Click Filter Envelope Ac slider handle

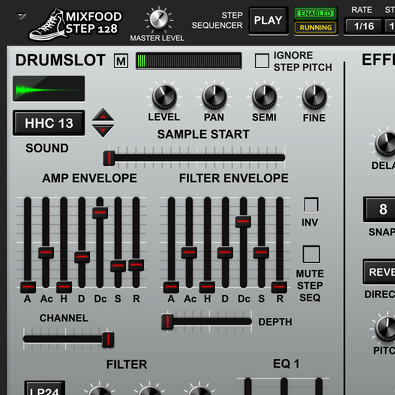click(189, 253)
